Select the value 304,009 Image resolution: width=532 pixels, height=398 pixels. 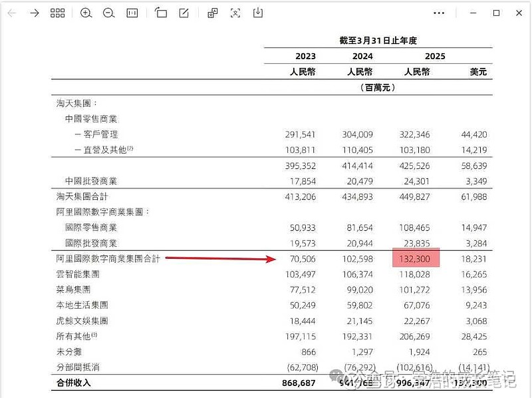[358, 134]
